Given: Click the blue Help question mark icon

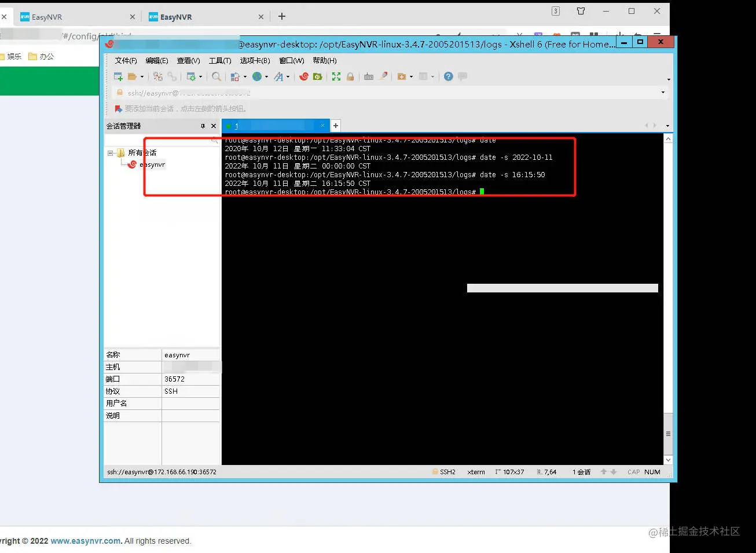Looking at the screenshot, I should 448,76.
